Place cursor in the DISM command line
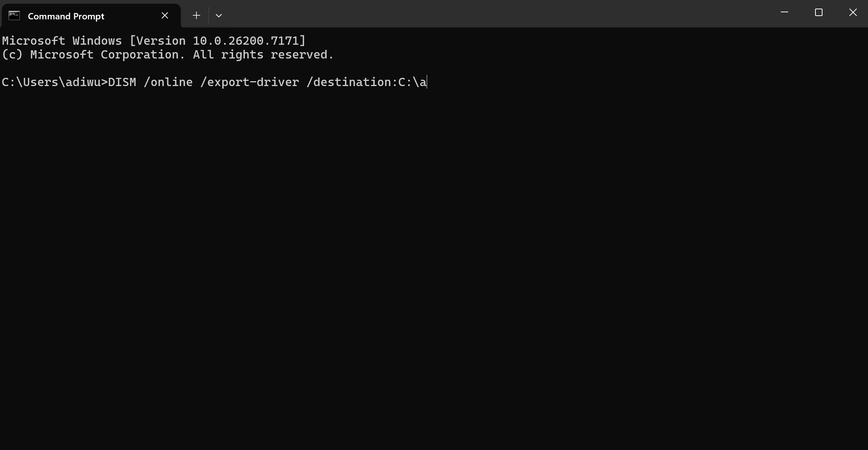This screenshot has width=868, height=450. pos(261,82)
